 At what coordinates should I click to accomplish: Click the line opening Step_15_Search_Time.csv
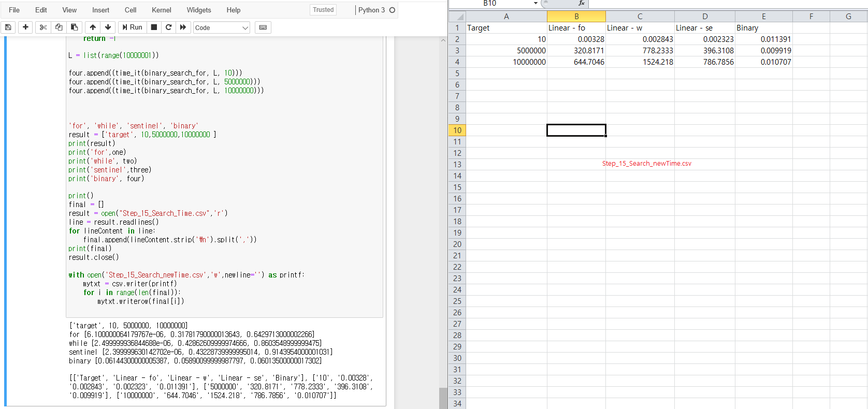[x=148, y=213]
